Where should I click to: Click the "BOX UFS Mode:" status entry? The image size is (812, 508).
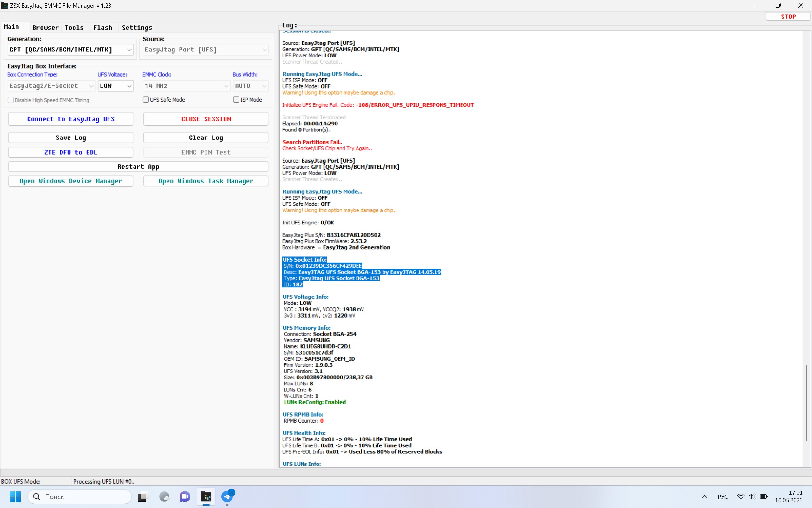[x=21, y=481]
